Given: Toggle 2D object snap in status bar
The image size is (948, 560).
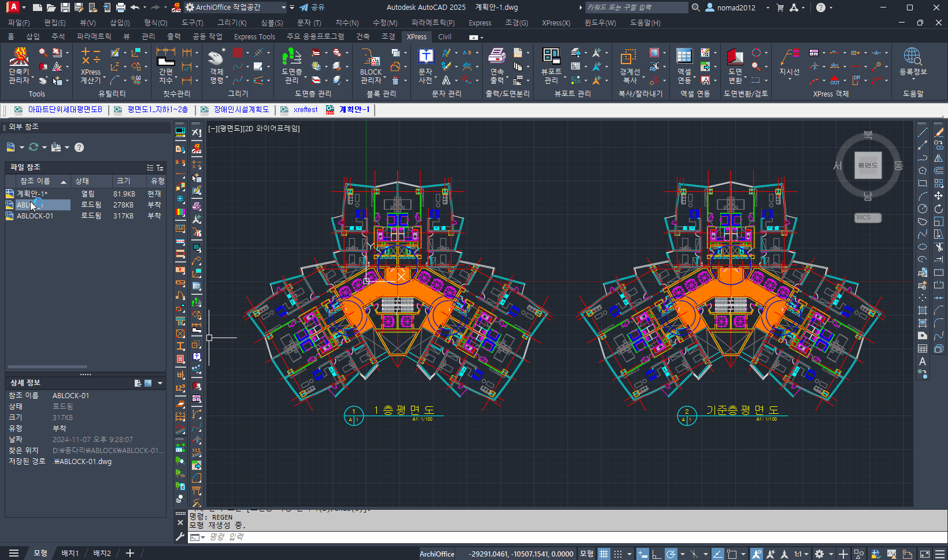Looking at the screenshot, I should [732, 554].
